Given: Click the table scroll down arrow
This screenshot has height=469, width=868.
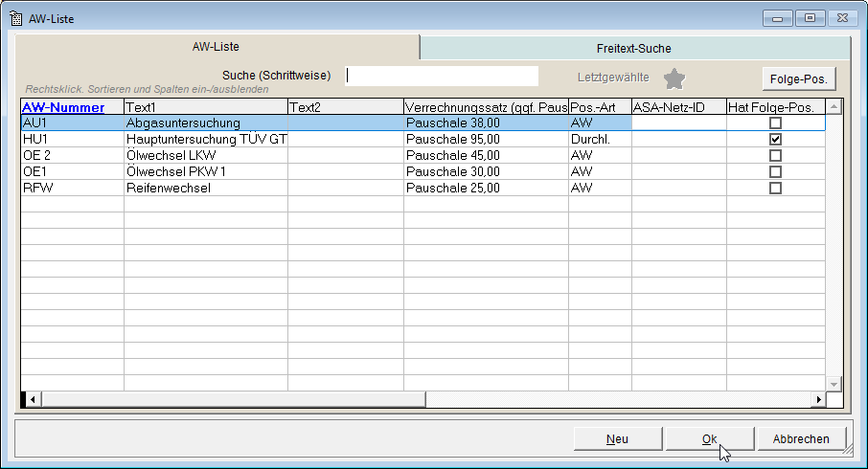Looking at the screenshot, I should click(834, 383).
